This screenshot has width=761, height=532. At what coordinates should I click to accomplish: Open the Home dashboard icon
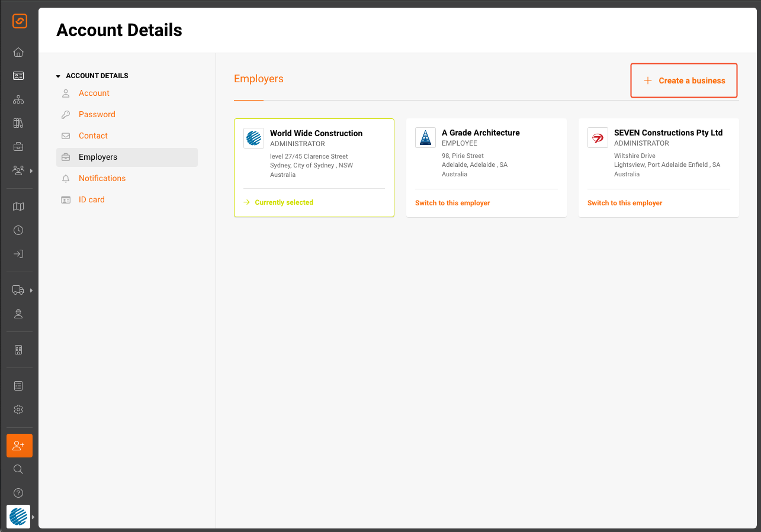click(x=18, y=52)
